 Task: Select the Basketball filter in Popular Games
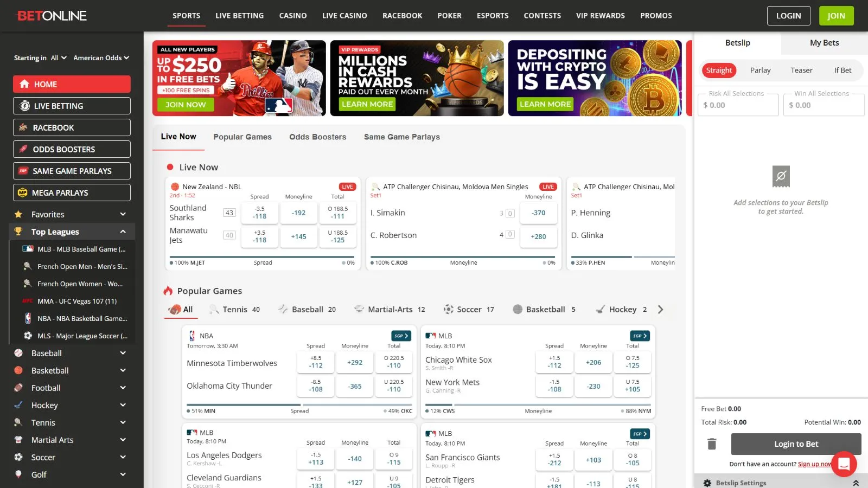544,310
